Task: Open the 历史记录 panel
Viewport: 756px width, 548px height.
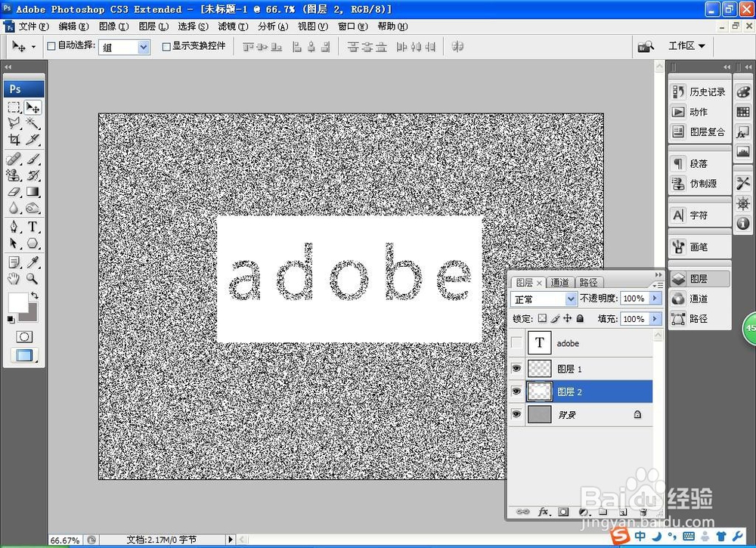Action: point(699,91)
